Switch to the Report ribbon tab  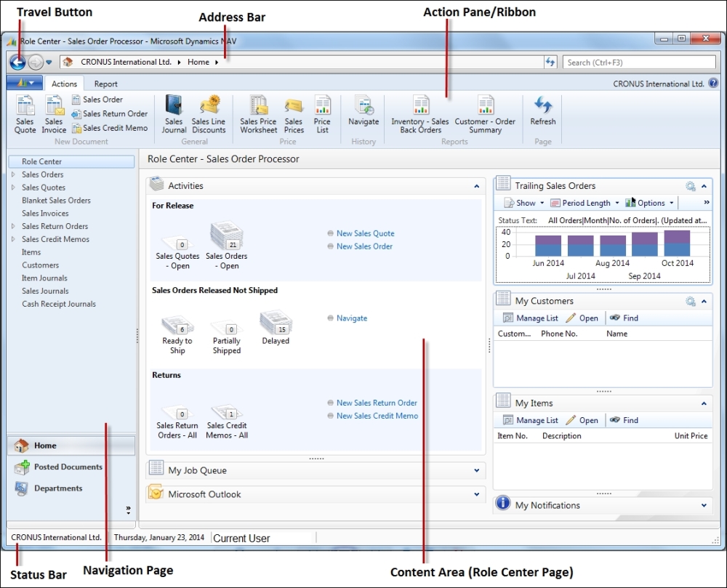click(x=105, y=84)
